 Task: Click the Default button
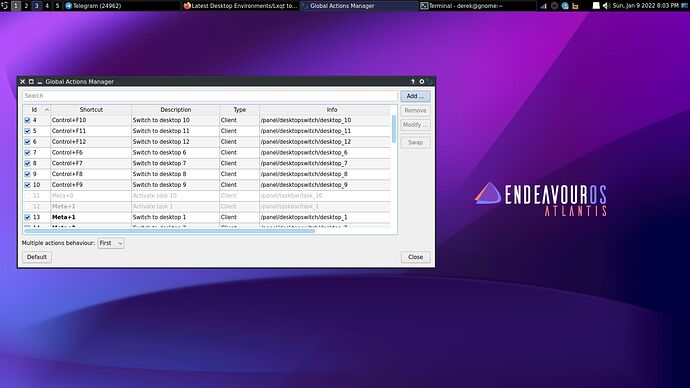pos(37,257)
